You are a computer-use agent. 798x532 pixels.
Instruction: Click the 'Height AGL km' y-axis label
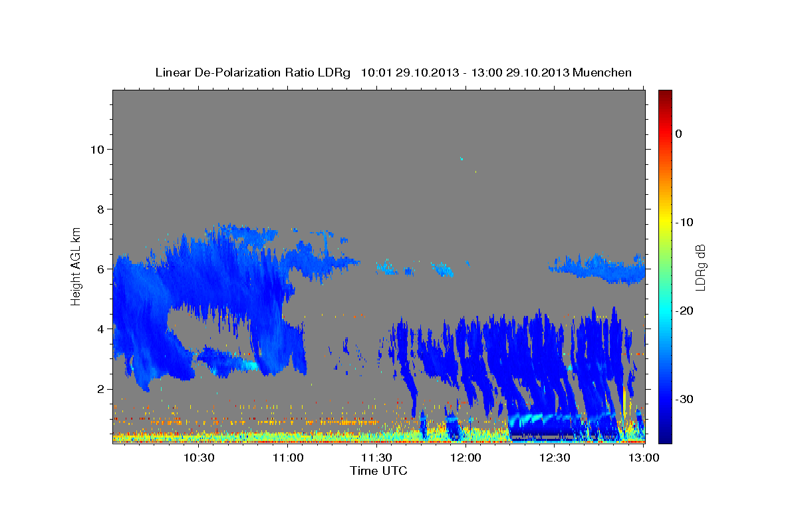[x=76, y=266]
